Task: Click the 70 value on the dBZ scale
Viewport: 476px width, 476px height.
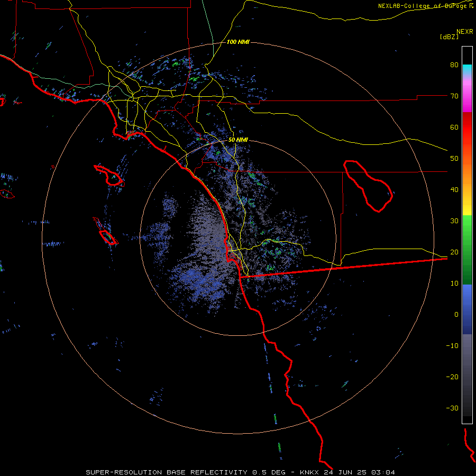Action: pos(454,96)
